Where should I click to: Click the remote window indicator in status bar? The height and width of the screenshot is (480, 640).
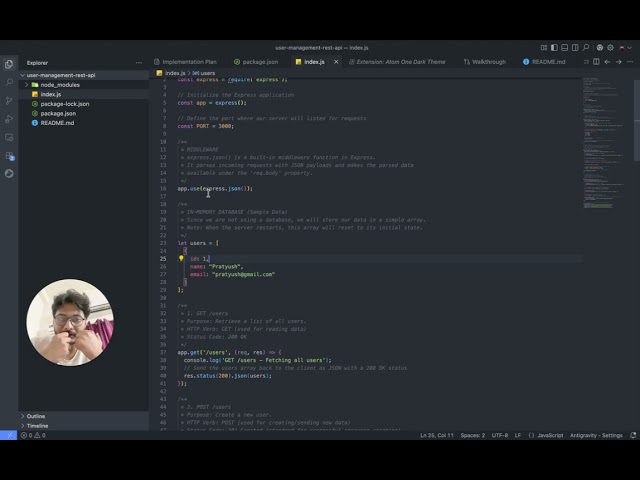(9, 436)
